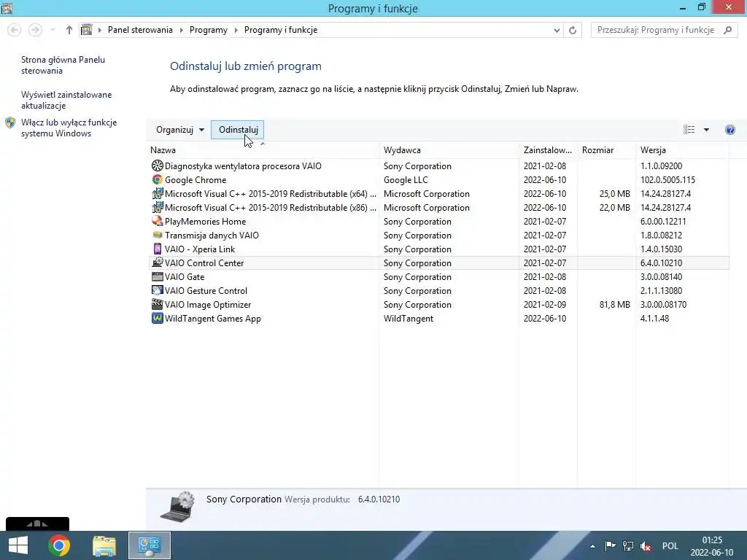Expand the arrow before Panel sterowania breadcrumb
The image size is (747, 560).
pos(99,30)
